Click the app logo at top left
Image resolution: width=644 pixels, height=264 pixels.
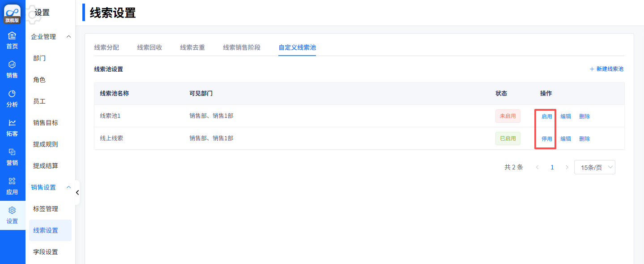(13, 12)
